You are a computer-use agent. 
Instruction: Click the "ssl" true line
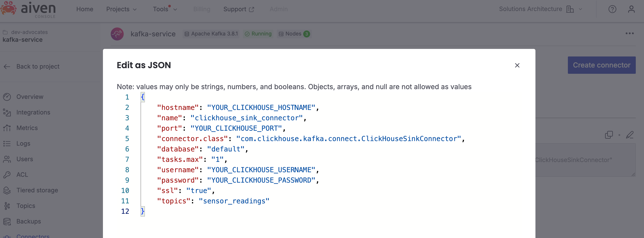[186, 191]
